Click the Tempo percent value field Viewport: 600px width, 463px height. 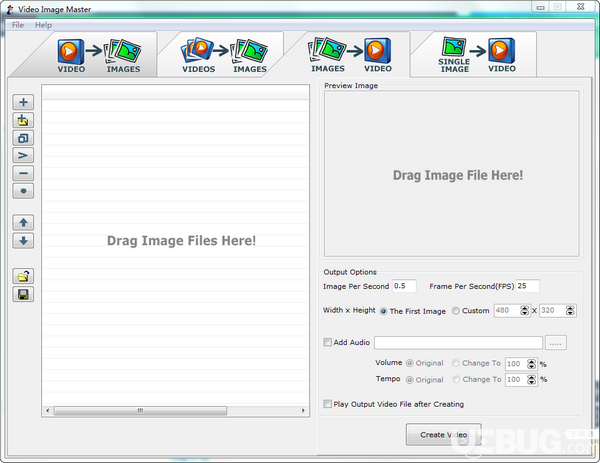(x=516, y=380)
